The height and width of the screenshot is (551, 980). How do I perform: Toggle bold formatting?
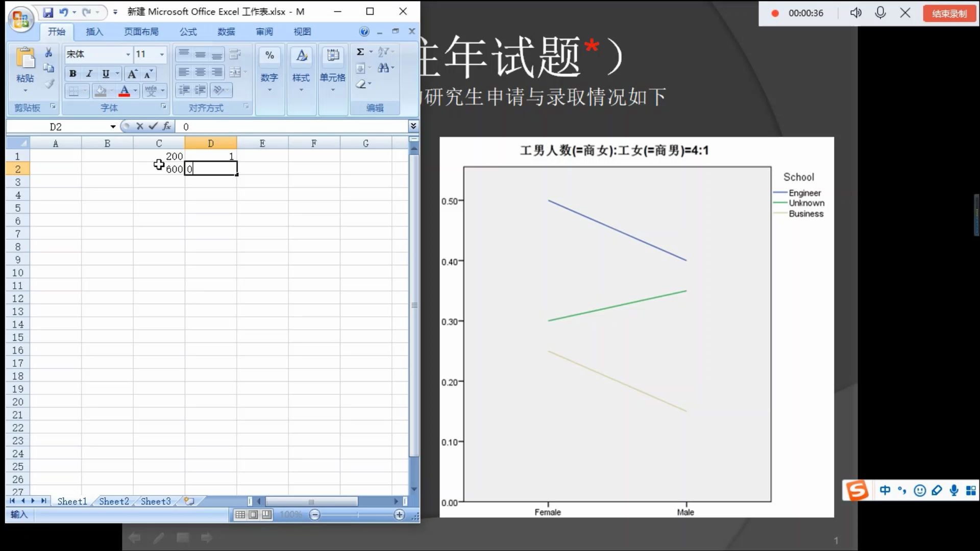pos(72,74)
